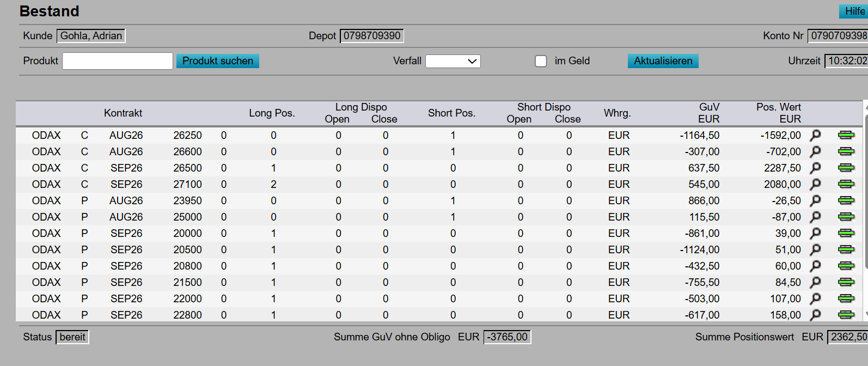
Task: Select strike 20800 in SEP26 put row
Action: tap(187, 266)
